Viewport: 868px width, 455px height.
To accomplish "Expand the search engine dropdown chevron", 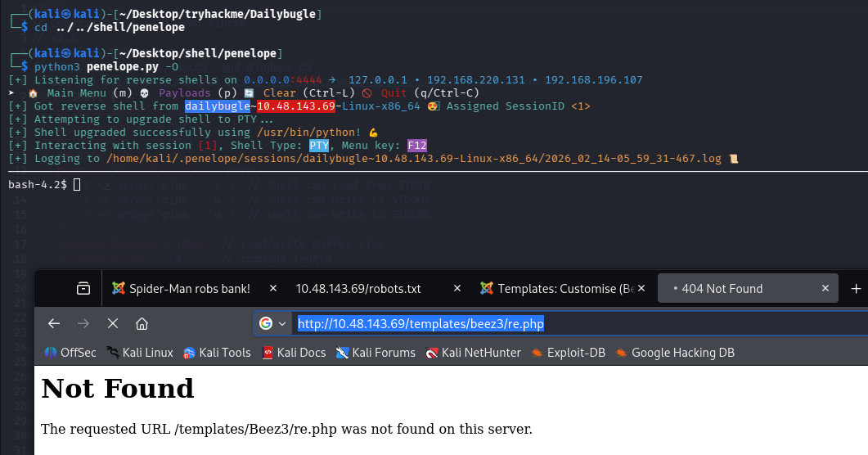I will coord(283,323).
